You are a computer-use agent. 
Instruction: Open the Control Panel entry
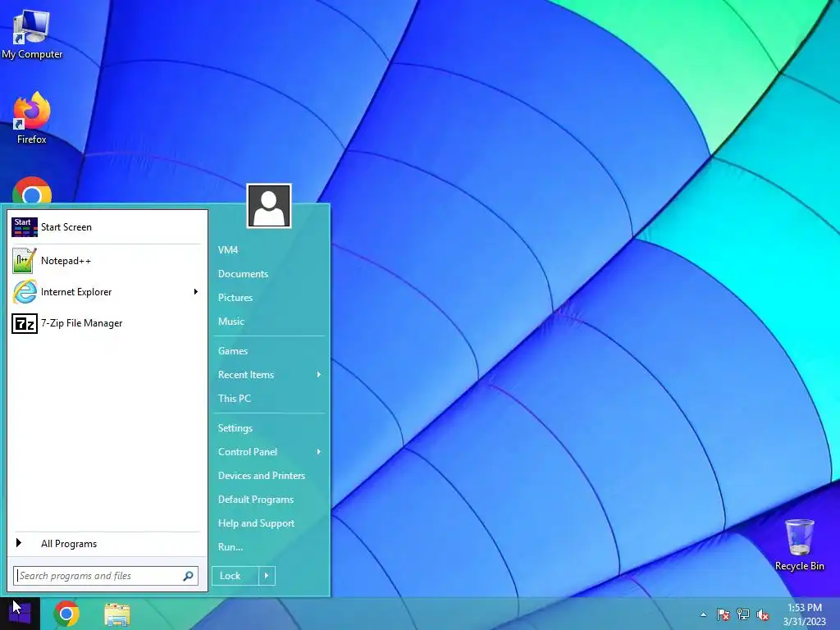(x=269, y=452)
